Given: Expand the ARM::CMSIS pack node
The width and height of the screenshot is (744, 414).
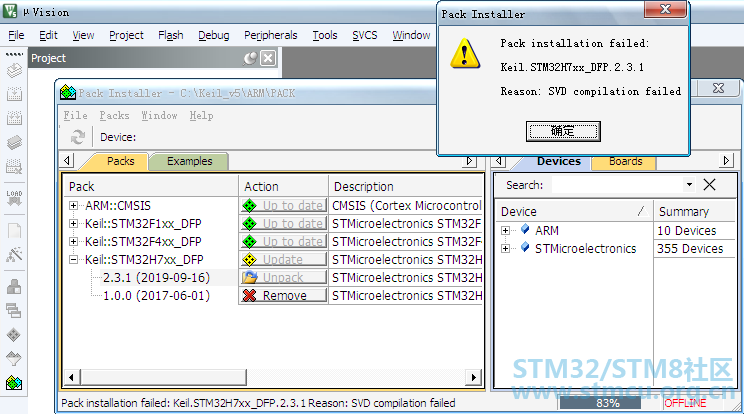Looking at the screenshot, I should tap(73, 205).
